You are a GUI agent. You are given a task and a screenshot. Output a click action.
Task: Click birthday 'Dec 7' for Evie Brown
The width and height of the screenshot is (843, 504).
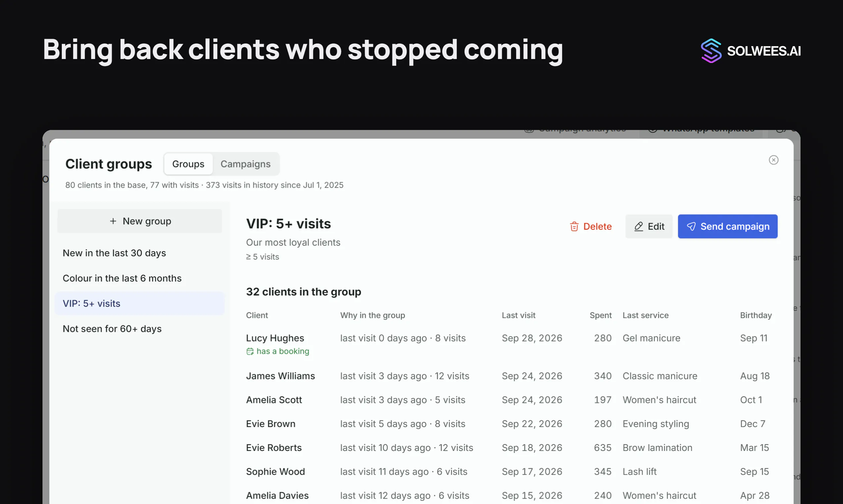753,424
